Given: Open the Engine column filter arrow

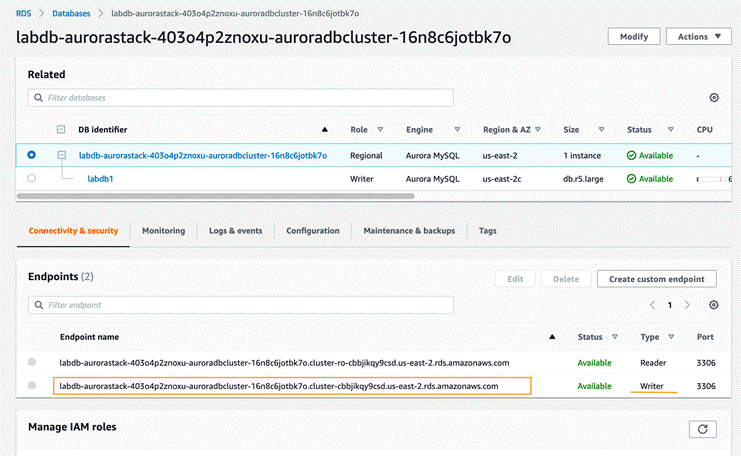Looking at the screenshot, I should click(457, 129).
